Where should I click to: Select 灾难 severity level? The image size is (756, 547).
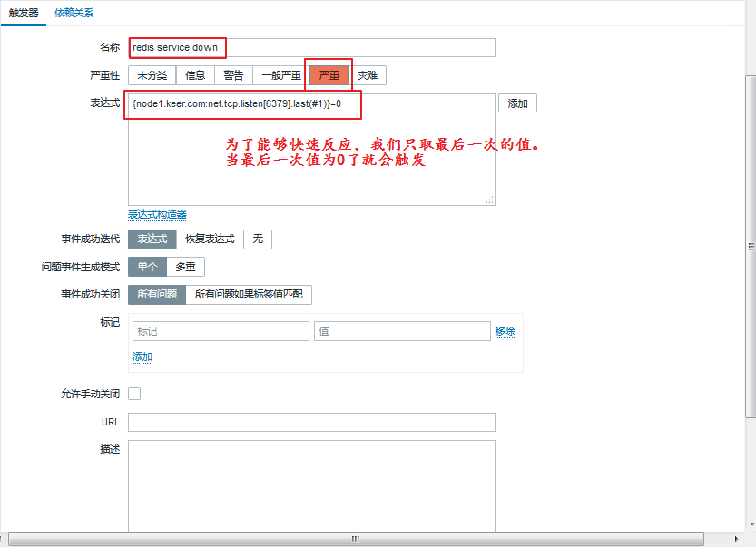[x=368, y=75]
